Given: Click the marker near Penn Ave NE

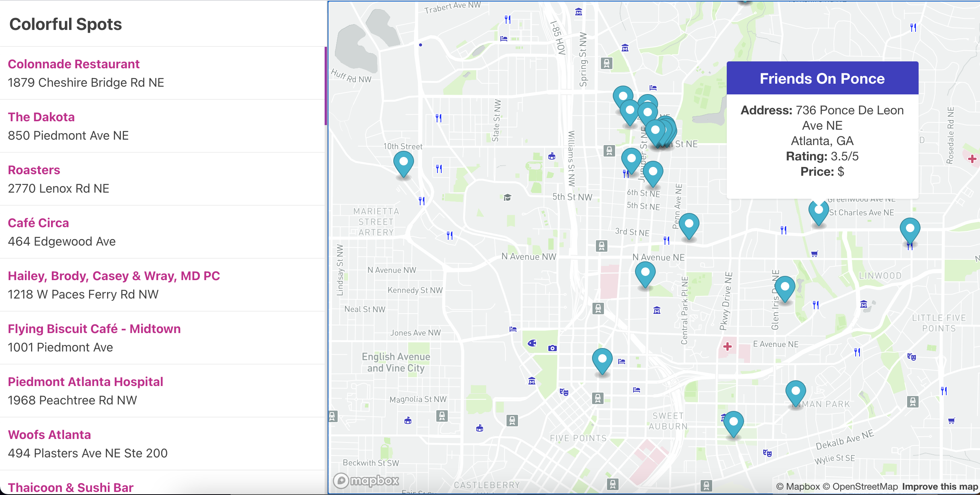Looking at the screenshot, I should coord(689,226).
